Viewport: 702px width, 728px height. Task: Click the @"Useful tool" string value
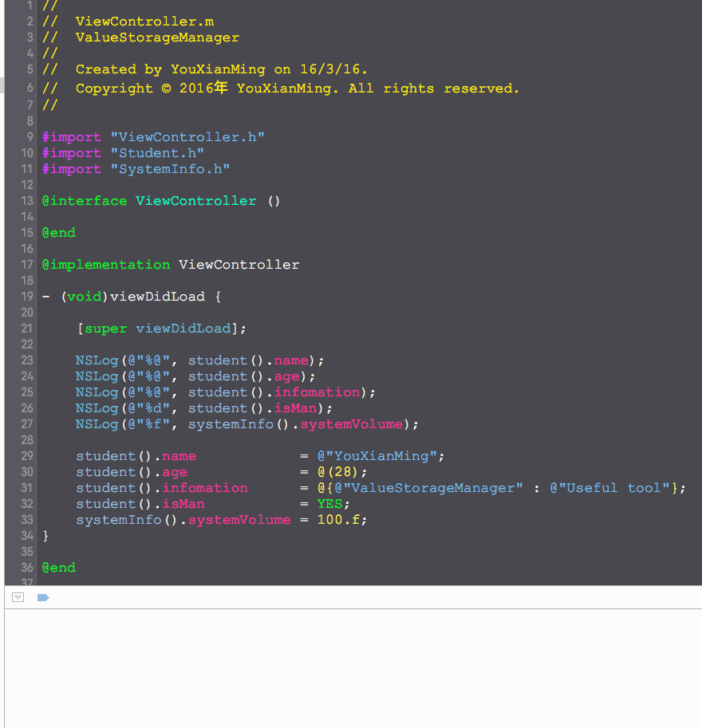610,488
